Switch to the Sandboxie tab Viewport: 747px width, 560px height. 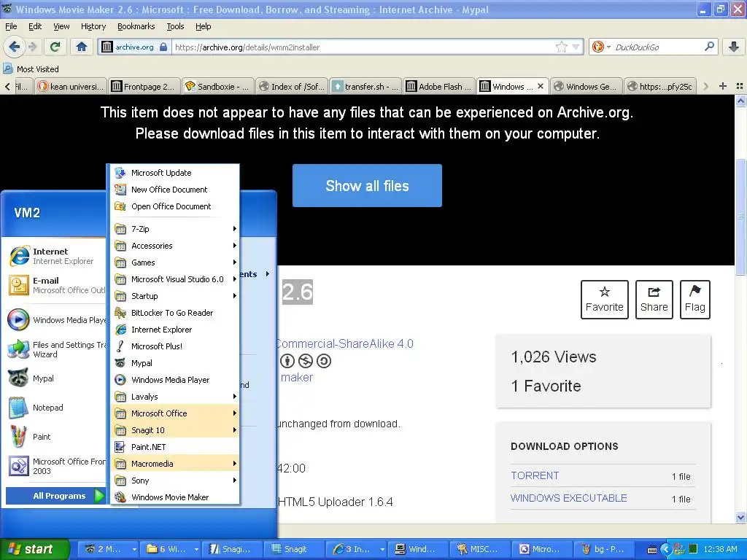(217, 86)
